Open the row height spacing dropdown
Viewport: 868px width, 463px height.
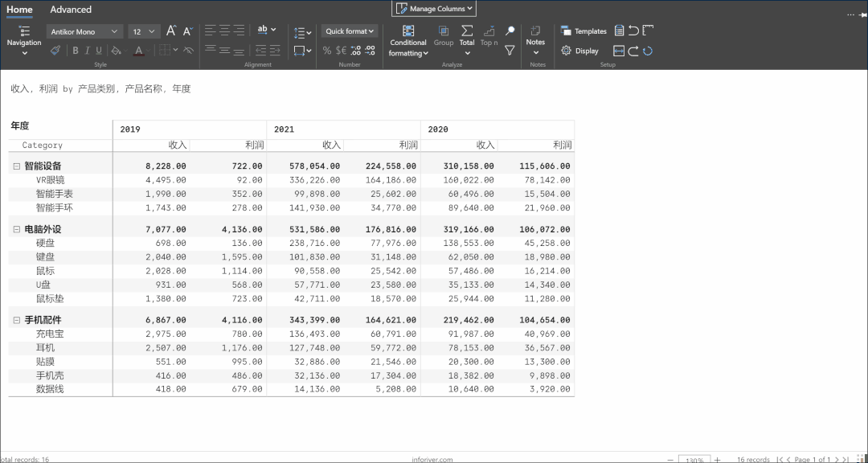pyautogui.click(x=303, y=32)
